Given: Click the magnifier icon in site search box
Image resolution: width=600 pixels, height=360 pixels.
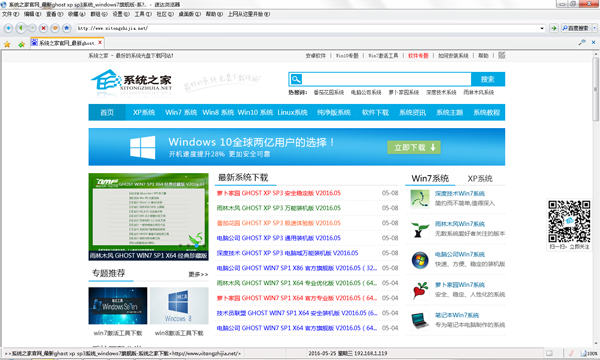Looking at the screenshot, I should 296,79.
